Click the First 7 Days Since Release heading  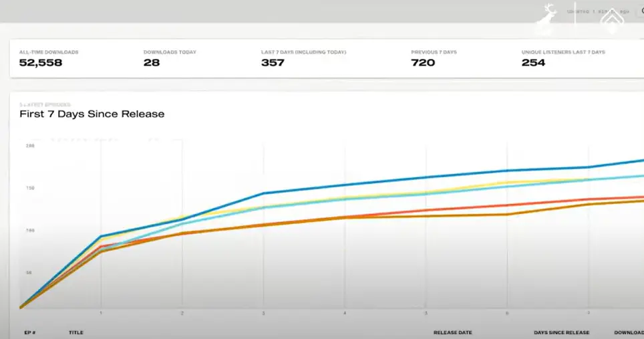pyautogui.click(x=92, y=114)
